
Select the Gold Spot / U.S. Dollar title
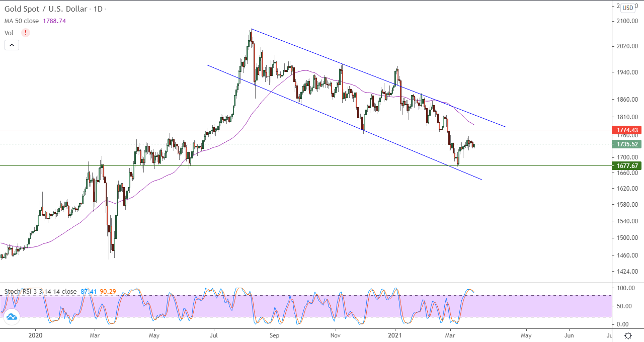(47, 9)
